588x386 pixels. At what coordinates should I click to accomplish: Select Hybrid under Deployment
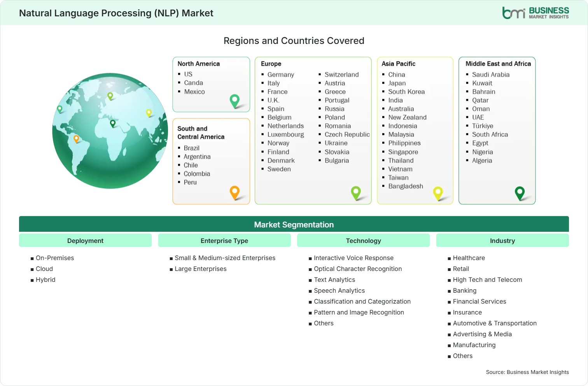45,279
